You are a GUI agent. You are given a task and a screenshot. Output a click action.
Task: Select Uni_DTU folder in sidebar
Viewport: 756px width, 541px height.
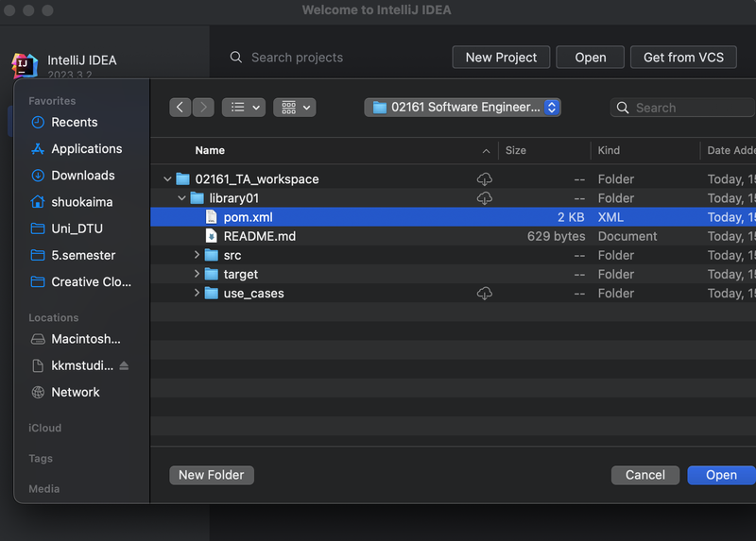pos(77,228)
